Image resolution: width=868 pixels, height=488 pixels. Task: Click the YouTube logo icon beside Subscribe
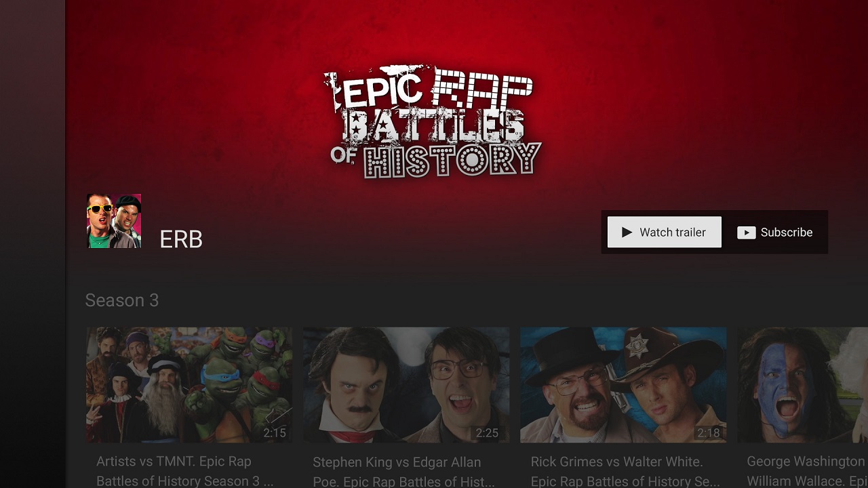click(x=746, y=232)
